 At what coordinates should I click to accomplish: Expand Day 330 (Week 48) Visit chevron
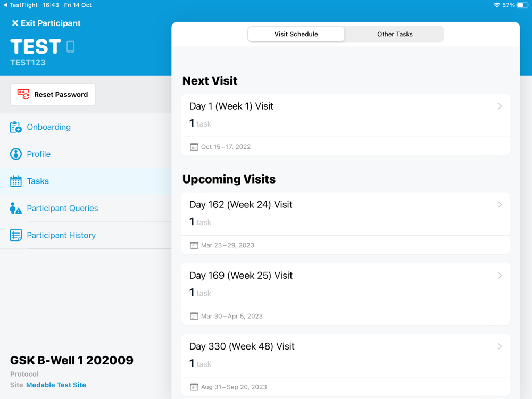[x=500, y=346]
